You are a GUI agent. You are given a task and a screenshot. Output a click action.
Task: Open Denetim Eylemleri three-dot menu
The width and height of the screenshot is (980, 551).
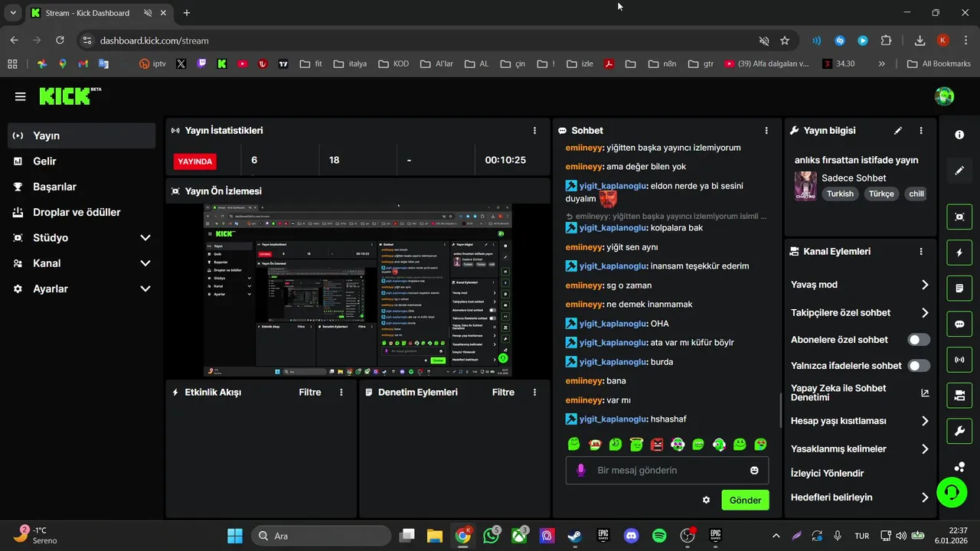(534, 392)
